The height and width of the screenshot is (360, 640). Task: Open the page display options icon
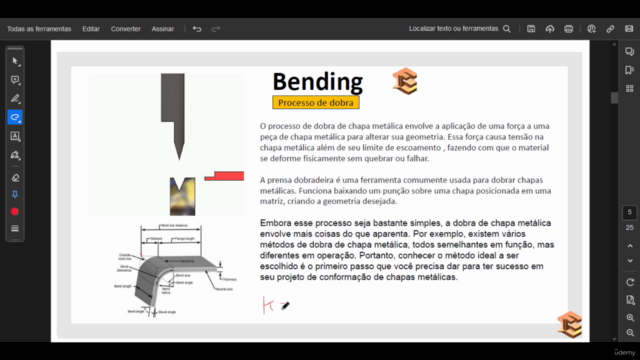coord(630,300)
